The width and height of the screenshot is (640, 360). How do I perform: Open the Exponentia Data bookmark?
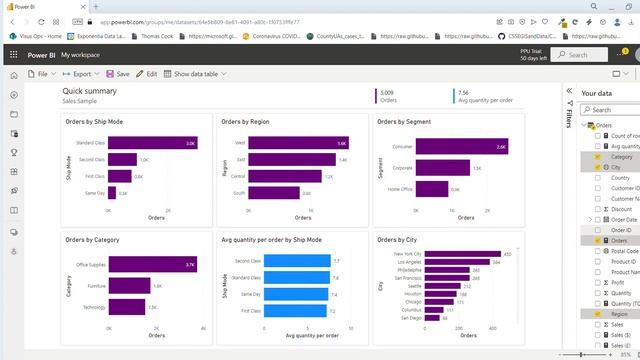click(x=96, y=36)
